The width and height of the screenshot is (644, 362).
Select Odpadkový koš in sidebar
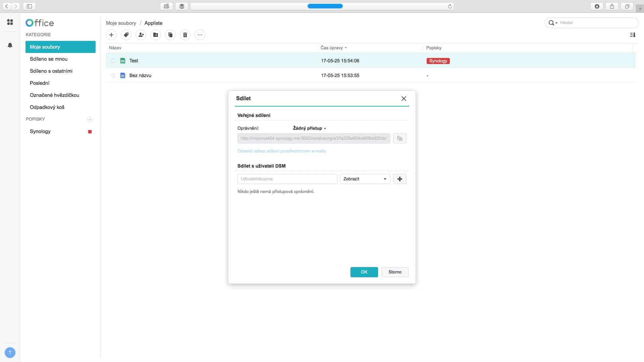coord(47,107)
